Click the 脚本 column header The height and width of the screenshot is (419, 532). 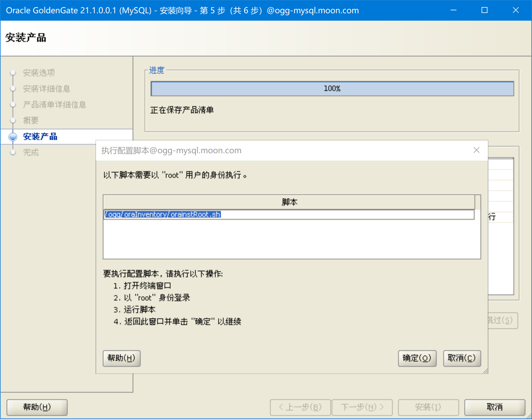289,202
